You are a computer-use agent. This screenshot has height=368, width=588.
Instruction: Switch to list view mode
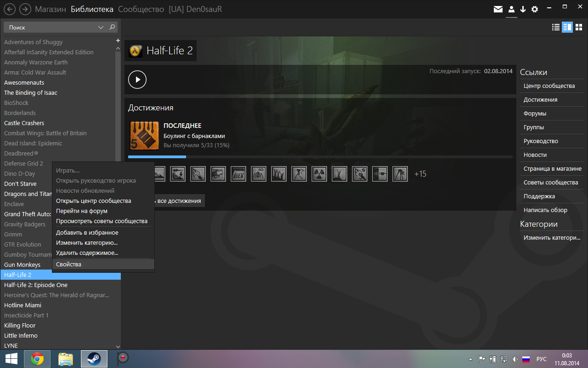(x=556, y=27)
